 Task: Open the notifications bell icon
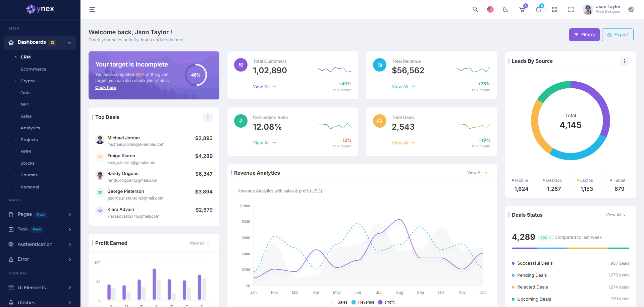(x=538, y=9)
